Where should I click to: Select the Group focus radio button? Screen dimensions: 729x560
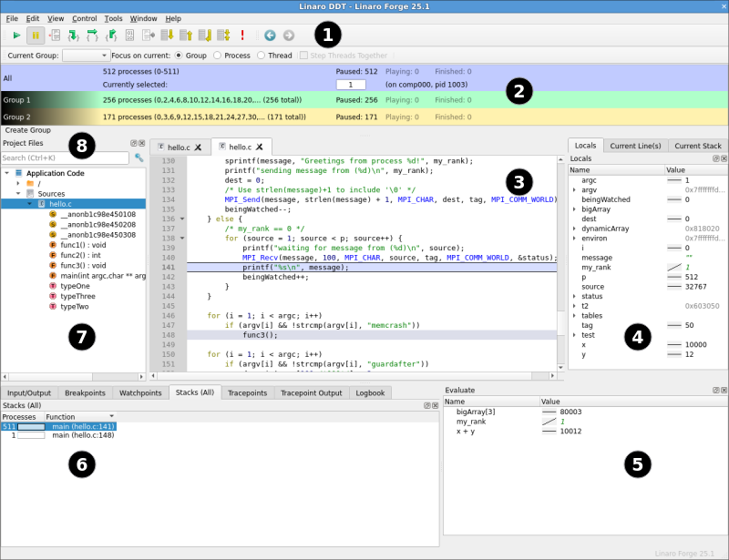click(x=178, y=56)
